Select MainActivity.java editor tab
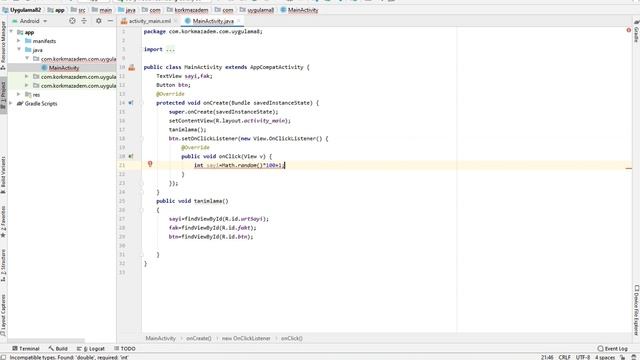This screenshot has height=360, width=640. 213,21
